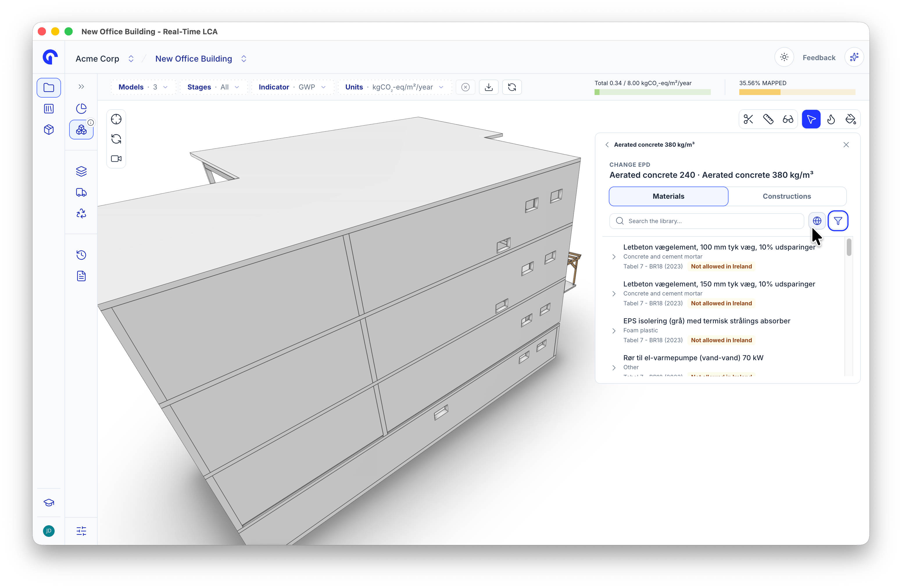
Task: Activate the flame heatmap tool
Action: coord(831,119)
